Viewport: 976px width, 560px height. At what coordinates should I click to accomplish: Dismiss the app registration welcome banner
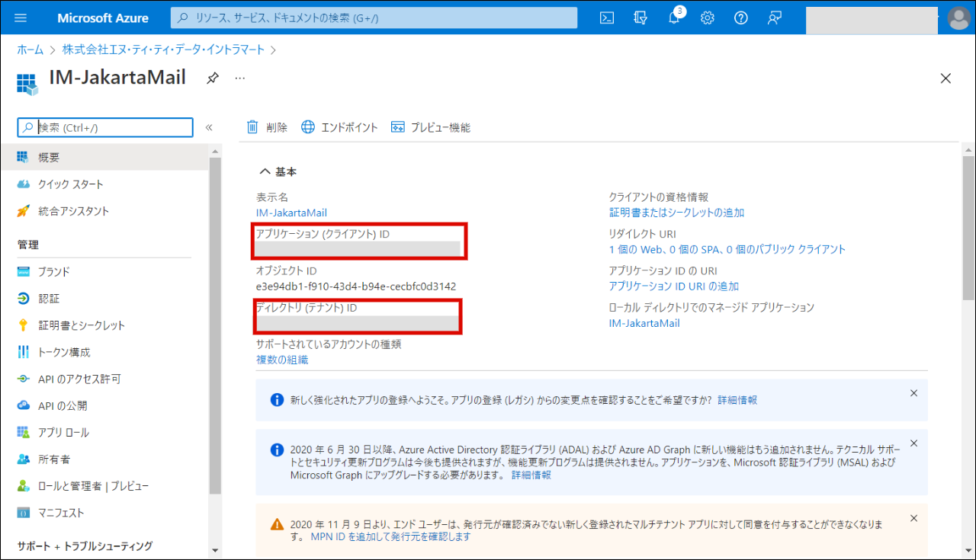(x=913, y=393)
